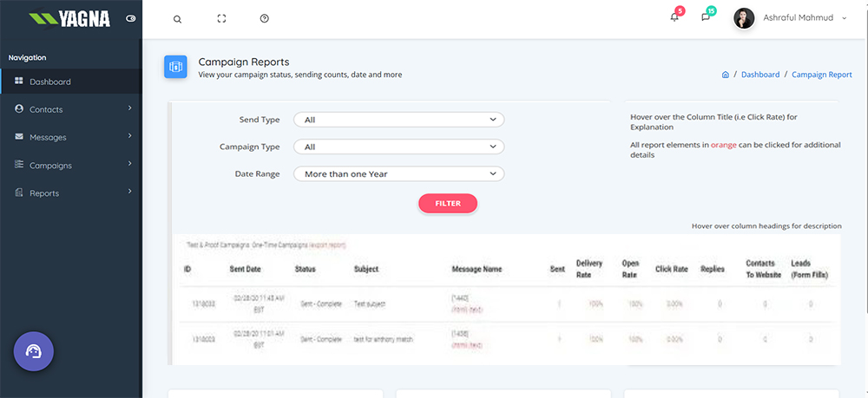Screen dimensions: 868x398
Task: Open the Date Range dropdown
Action: click(398, 174)
